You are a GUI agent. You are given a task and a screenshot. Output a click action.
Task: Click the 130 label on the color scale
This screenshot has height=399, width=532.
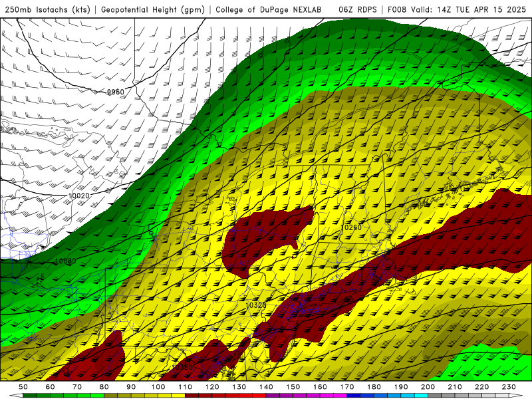pyautogui.click(x=239, y=387)
